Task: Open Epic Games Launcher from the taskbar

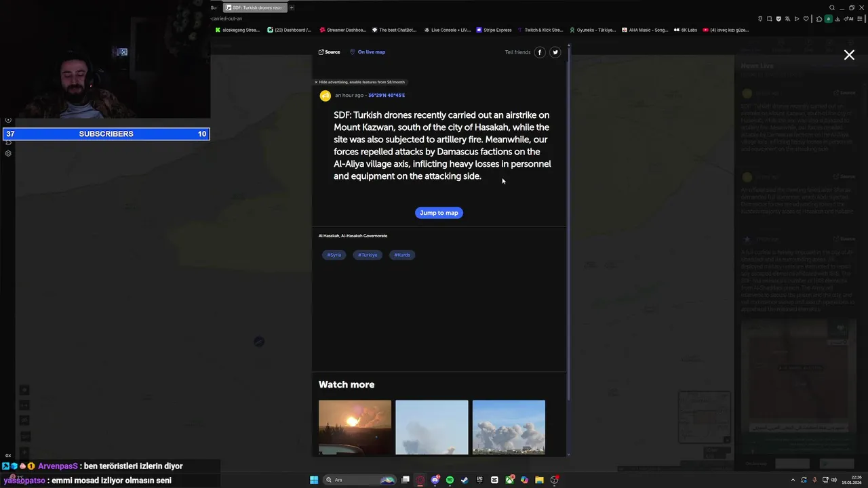Action: 479,480
